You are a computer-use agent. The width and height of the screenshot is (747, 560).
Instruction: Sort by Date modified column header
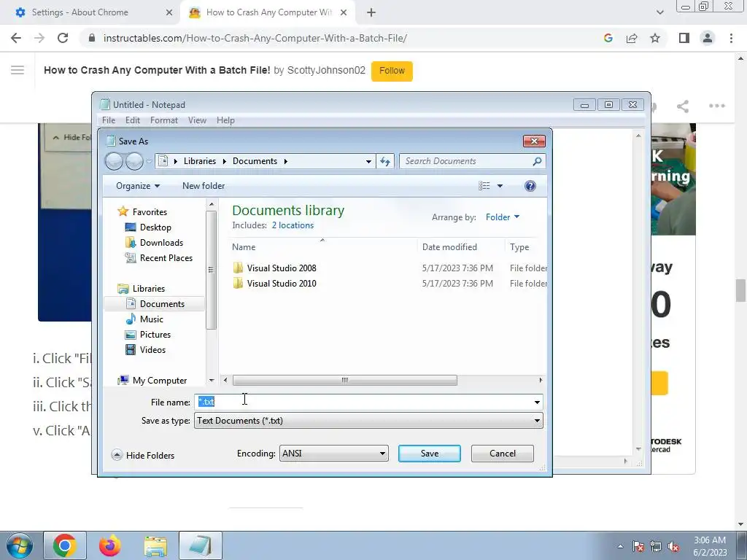click(449, 247)
